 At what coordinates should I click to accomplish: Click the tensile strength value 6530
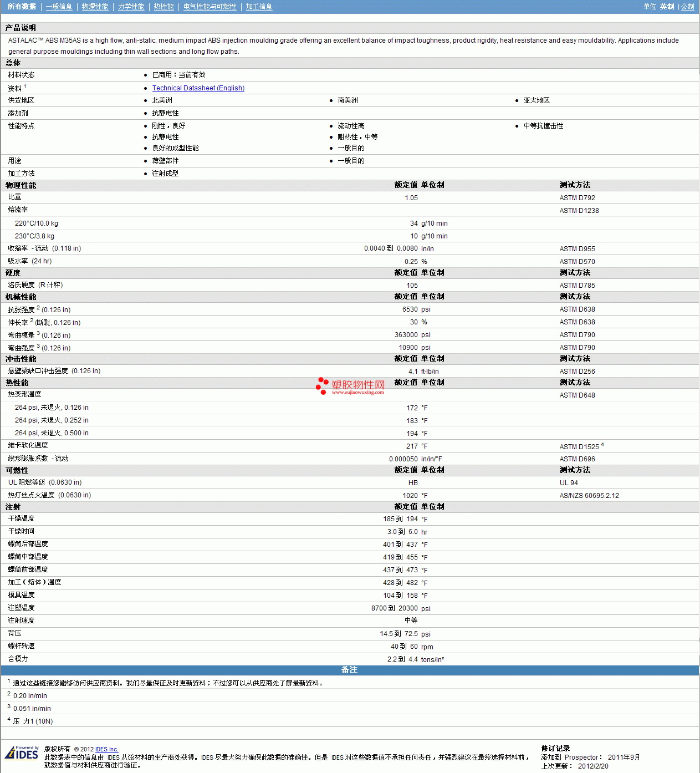(x=410, y=309)
